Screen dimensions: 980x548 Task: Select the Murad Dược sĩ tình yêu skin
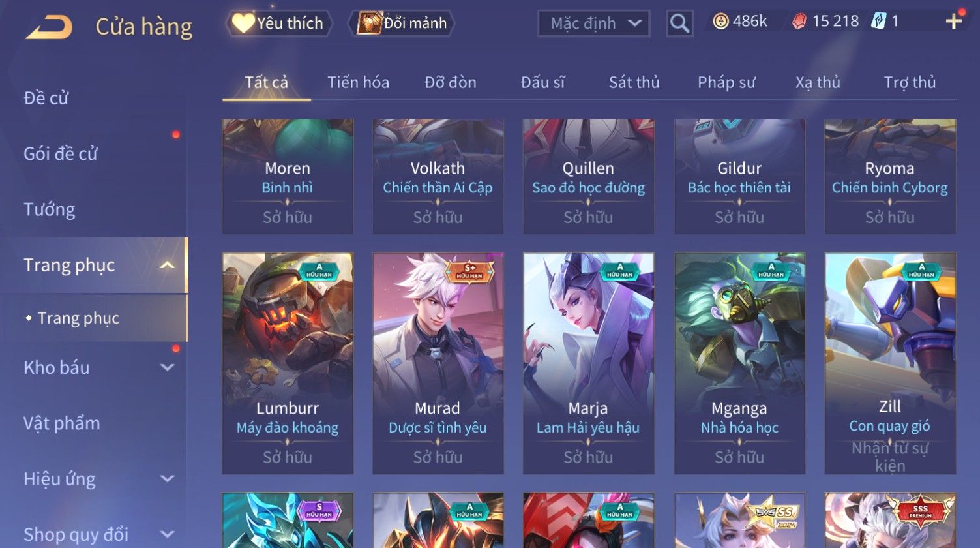coord(438,363)
